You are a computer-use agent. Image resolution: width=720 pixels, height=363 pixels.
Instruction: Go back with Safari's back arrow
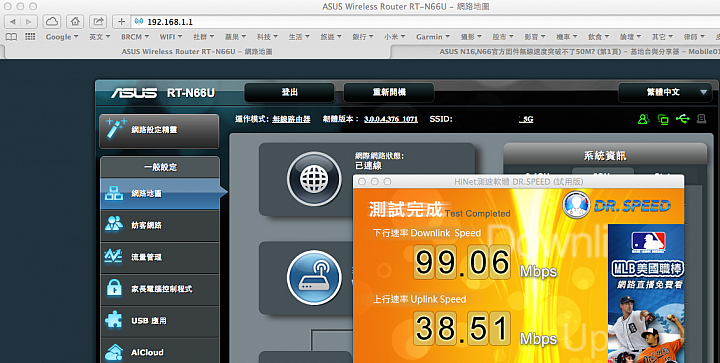12,22
